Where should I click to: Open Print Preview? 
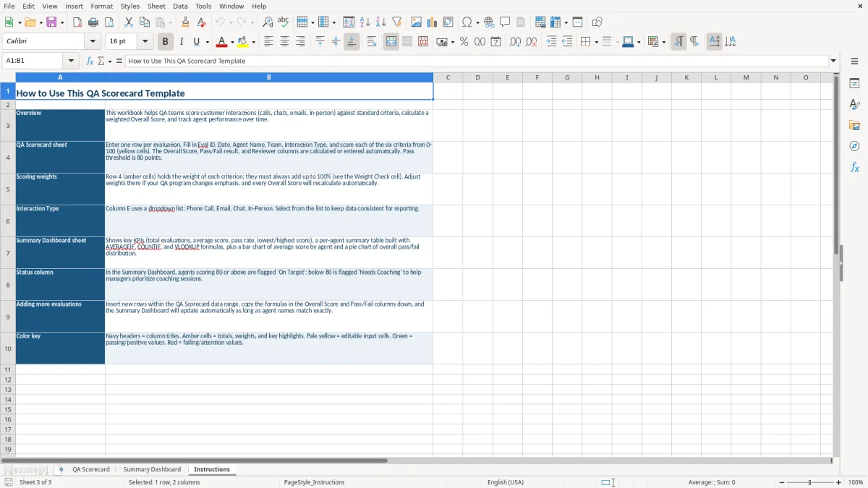(x=109, y=22)
